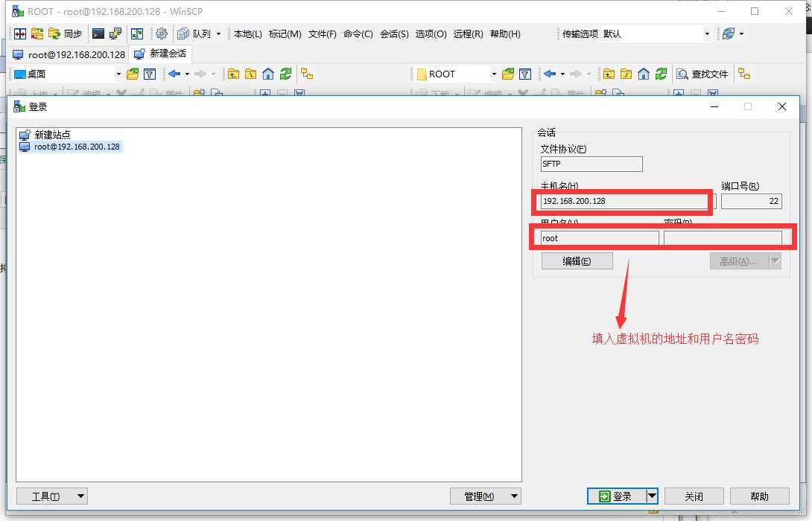
Task: Click the port number field showing 22
Action: tap(752, 201)
